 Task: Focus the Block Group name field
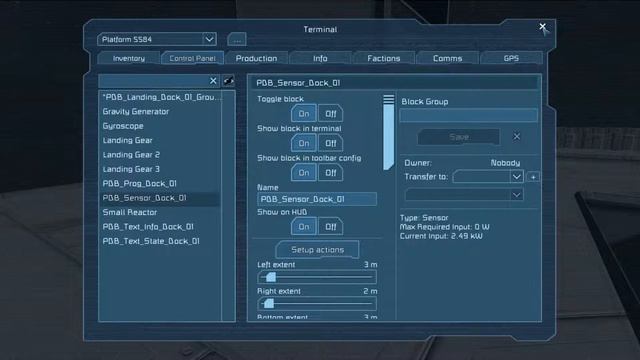(469, 116)
